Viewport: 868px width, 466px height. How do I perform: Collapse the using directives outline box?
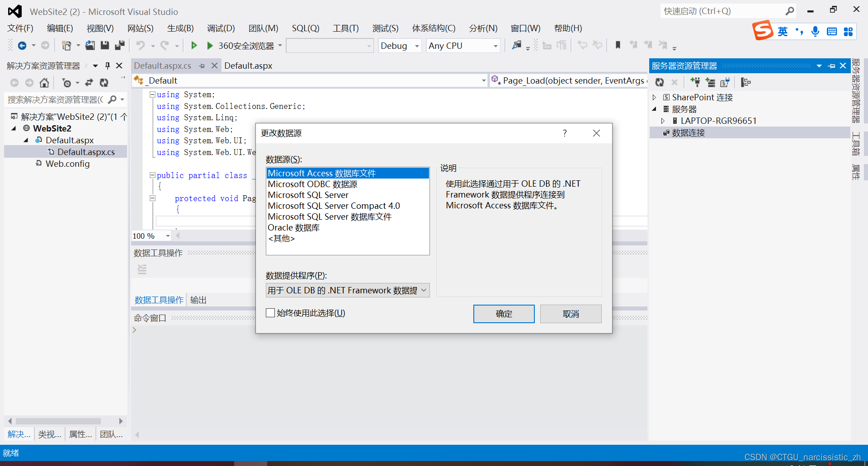coord(152,94)
